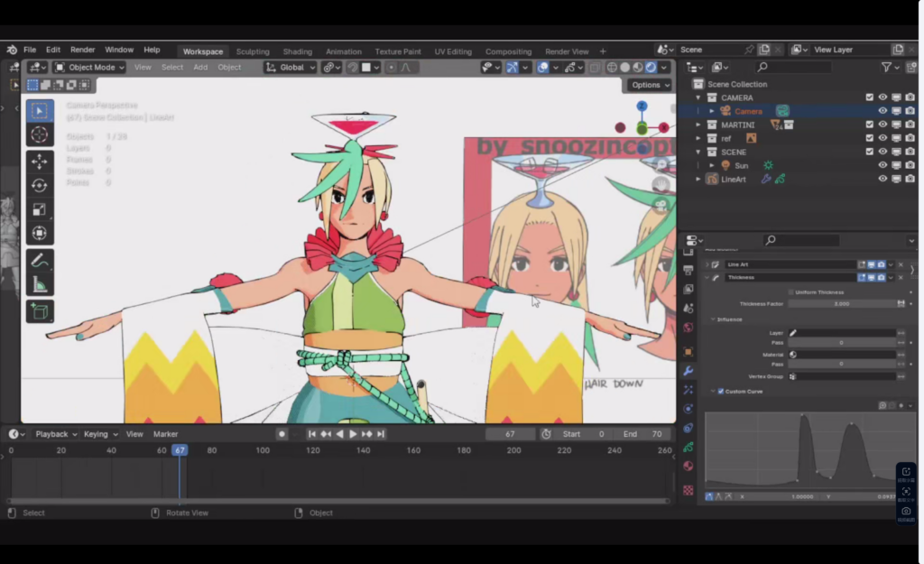Select the Add Cube tool
The height and width of the screenshot is (564, 924).
[40, 311]
